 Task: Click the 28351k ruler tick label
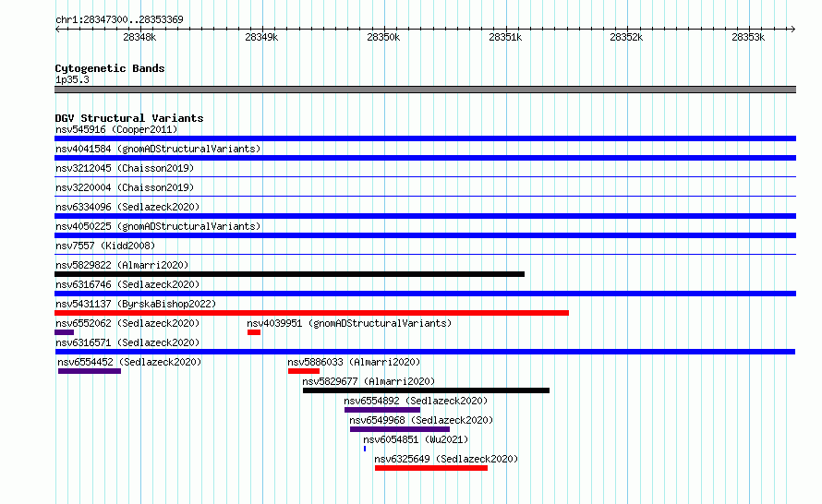pyautogui.click(x=505, y=37)
